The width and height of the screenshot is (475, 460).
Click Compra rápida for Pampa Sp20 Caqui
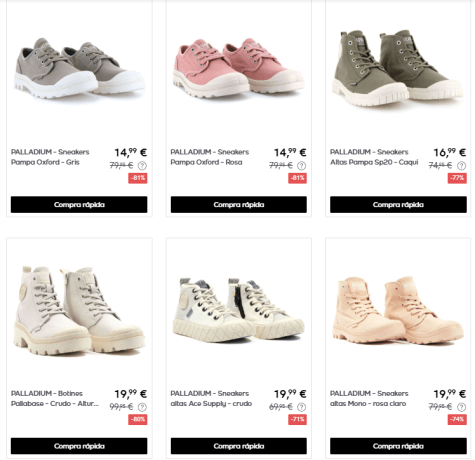(x=398, y=205)
